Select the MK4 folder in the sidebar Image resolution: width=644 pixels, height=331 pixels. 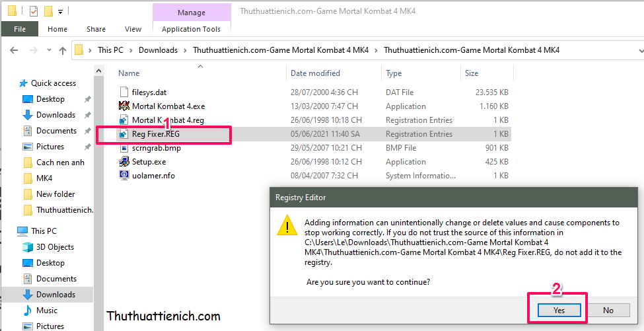(44, 178)
